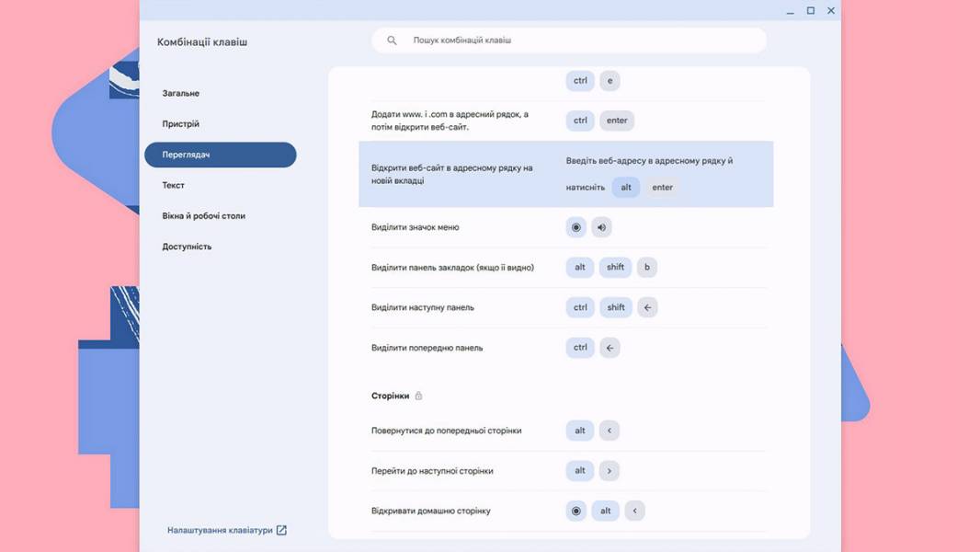Click the right chevron key for наступної сторінки
980x552 pixels.
tap(609, 471)
